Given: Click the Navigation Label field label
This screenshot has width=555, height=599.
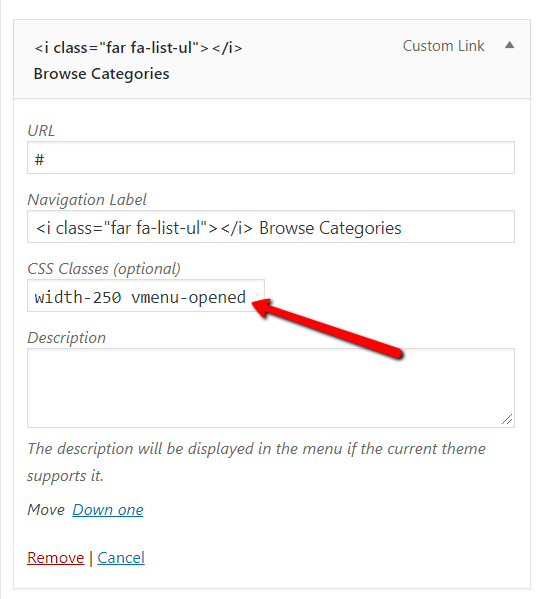Looking at the screenshot, I should pos(87,200).
